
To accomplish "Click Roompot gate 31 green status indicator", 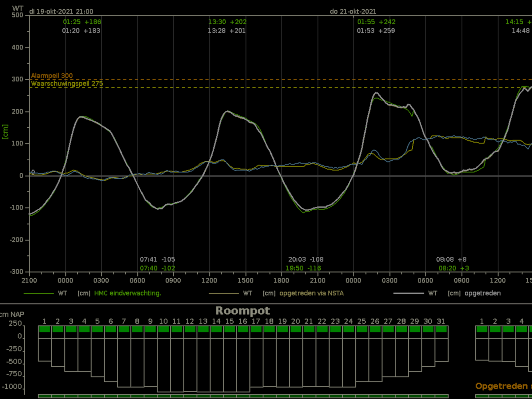I will coord(441,329).
